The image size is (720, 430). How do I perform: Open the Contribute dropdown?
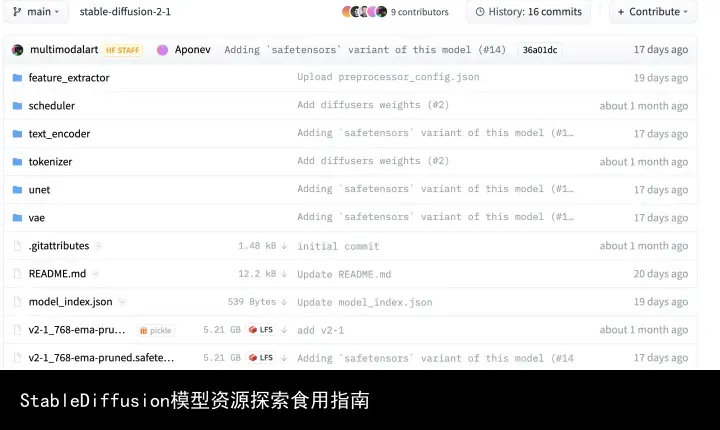[652, 11]
